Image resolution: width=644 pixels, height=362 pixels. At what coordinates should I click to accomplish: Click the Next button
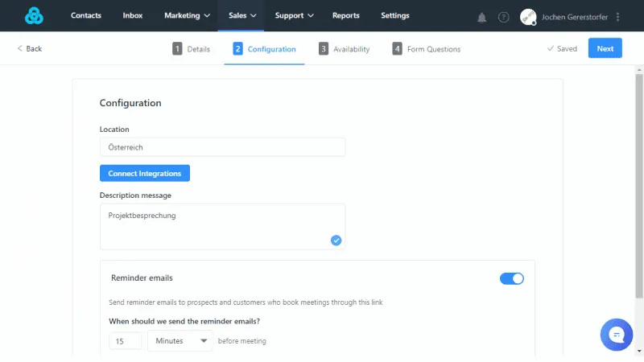[x=605, y=48]
